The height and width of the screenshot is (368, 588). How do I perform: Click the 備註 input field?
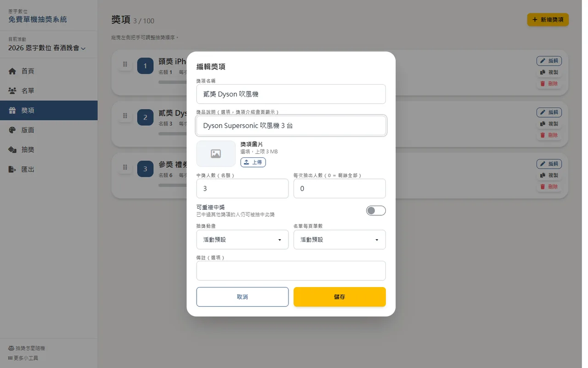pyautogui.click(x=291, y=270)
